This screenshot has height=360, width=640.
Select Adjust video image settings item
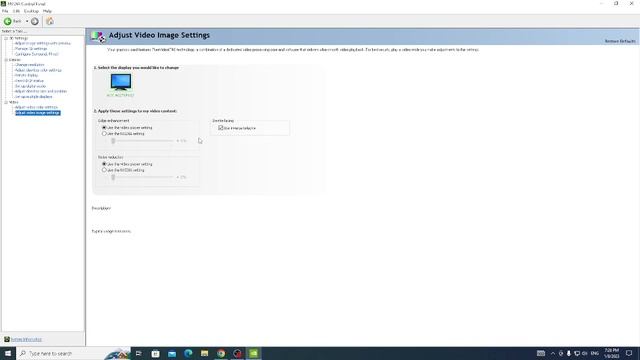click(x=38, y=113)
